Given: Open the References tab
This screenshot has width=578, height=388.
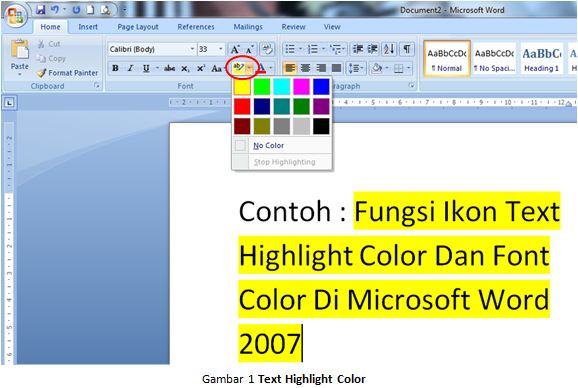Looking at the screenshot, I should 196,27.
